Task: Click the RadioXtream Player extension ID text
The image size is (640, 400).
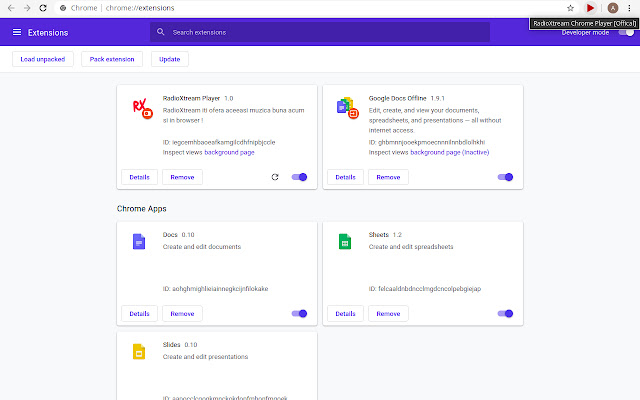Action: point(219,142)
